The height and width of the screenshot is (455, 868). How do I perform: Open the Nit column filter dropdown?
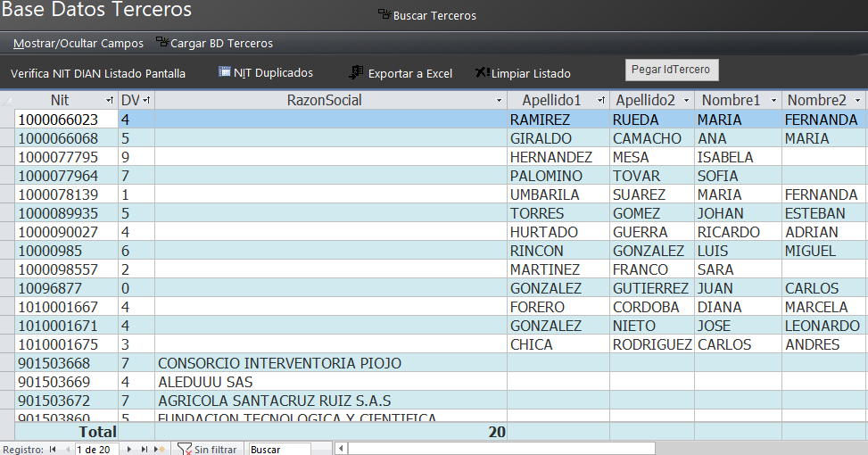click(110, 101)
